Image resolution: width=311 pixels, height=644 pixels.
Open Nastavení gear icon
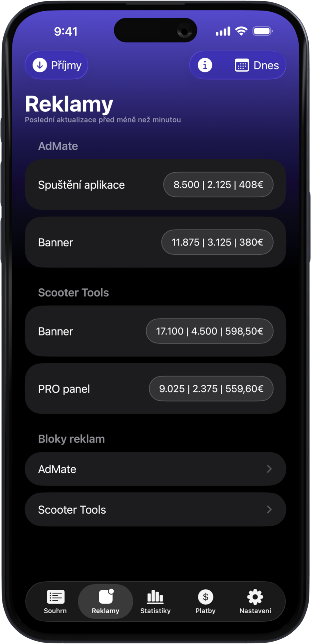[255, 597]
